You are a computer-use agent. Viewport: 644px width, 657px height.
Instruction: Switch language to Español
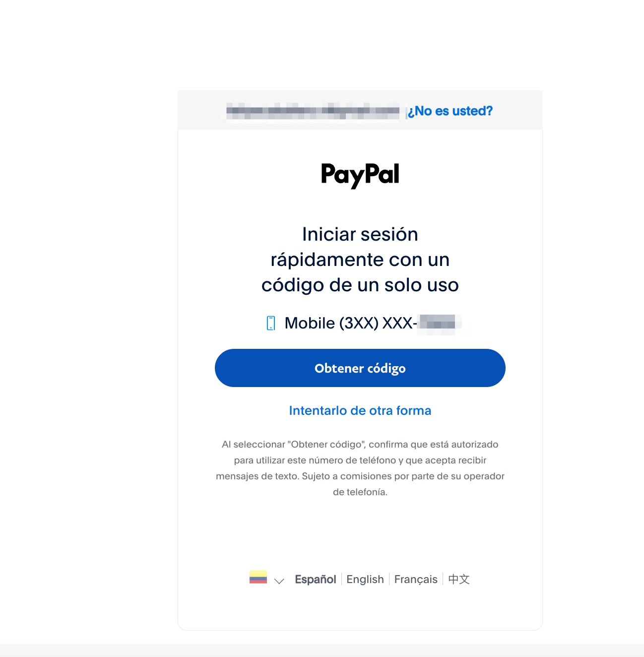(x=316, y=579)
